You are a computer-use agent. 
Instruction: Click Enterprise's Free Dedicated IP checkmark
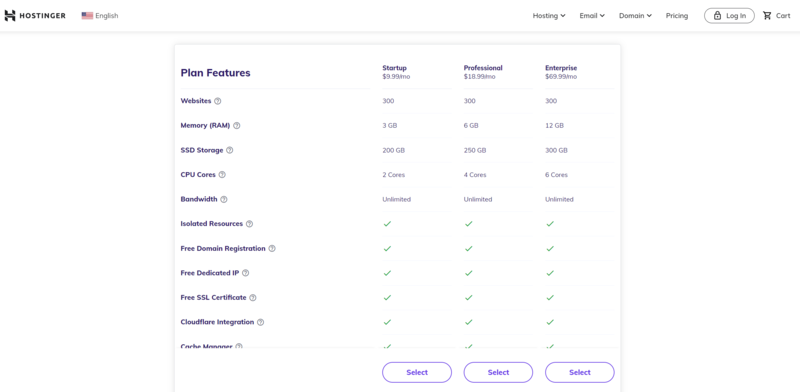550,273
